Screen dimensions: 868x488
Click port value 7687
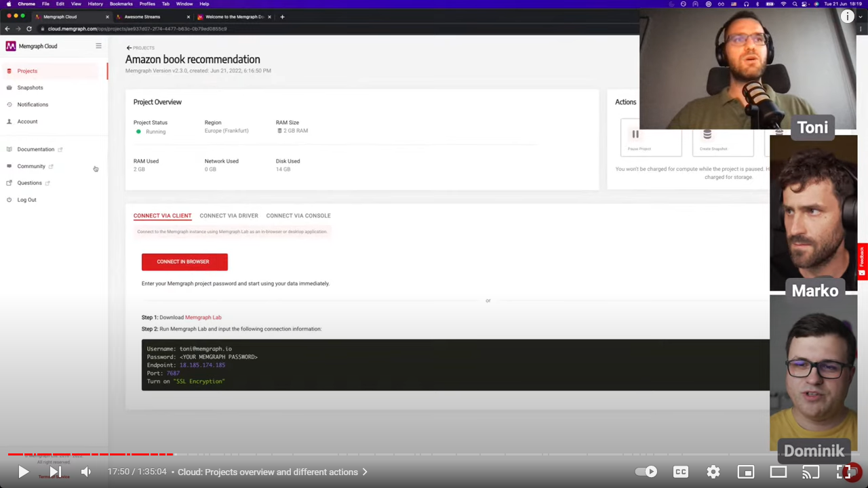pos(172,373)
